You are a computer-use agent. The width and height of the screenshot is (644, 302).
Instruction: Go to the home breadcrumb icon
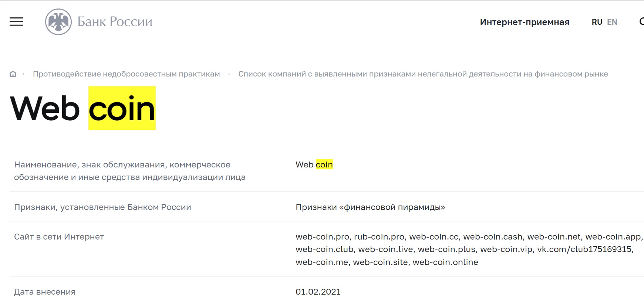point(13,74)
